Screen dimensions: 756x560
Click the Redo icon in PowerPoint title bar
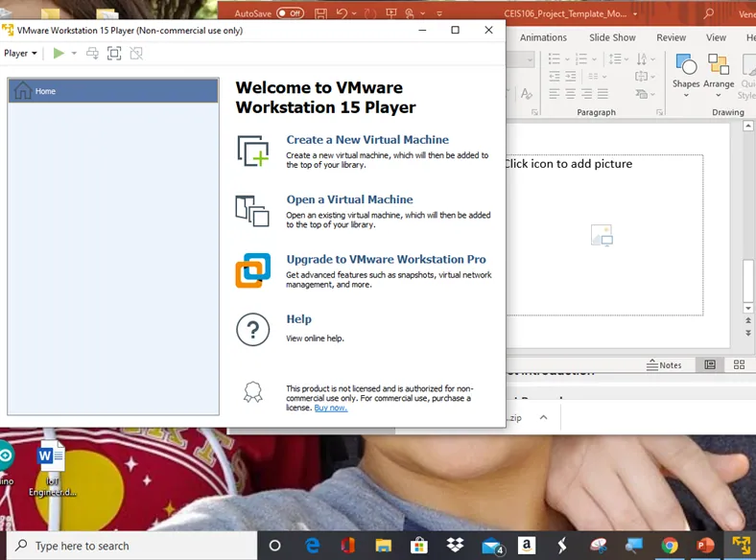tap(369, 13)
